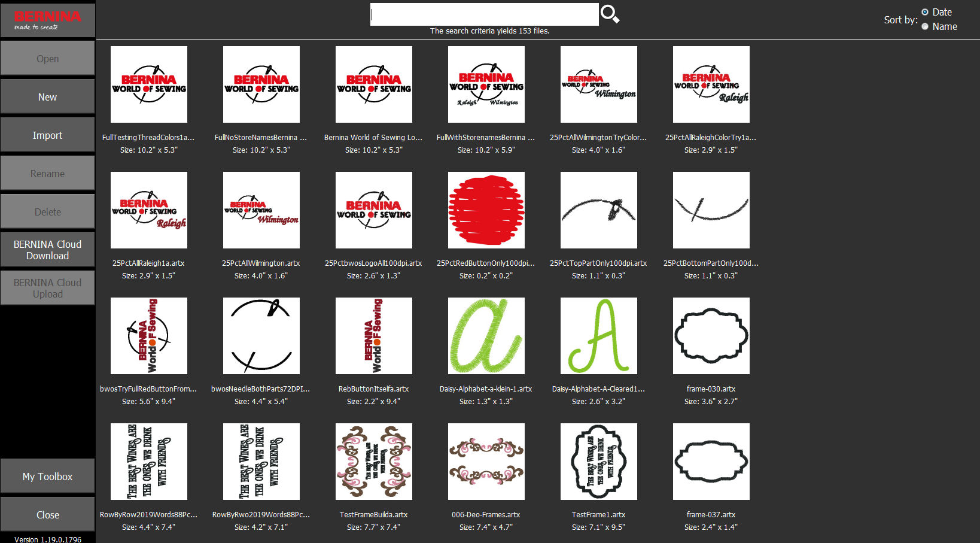This screenshot has width=980, height=543.
Task: Select the bwosNeedleBothParts72DPI thumbnail
Action: click(261, 336)
